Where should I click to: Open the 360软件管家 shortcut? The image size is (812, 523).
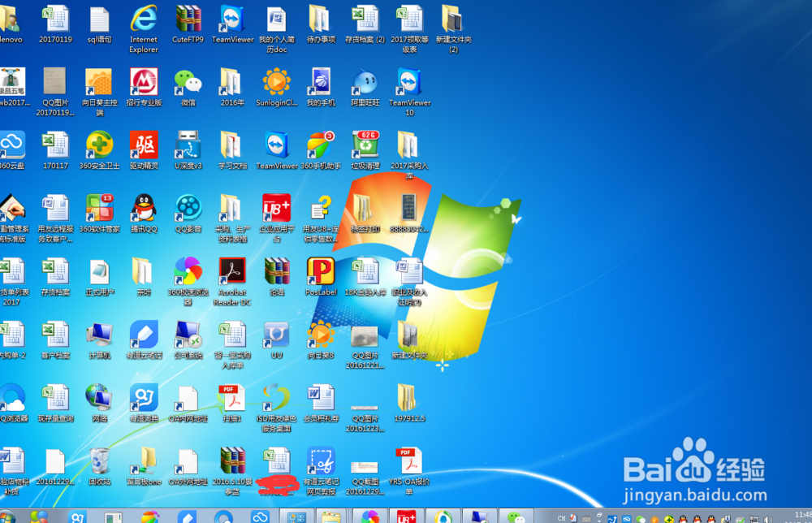(x=99, y=214)
